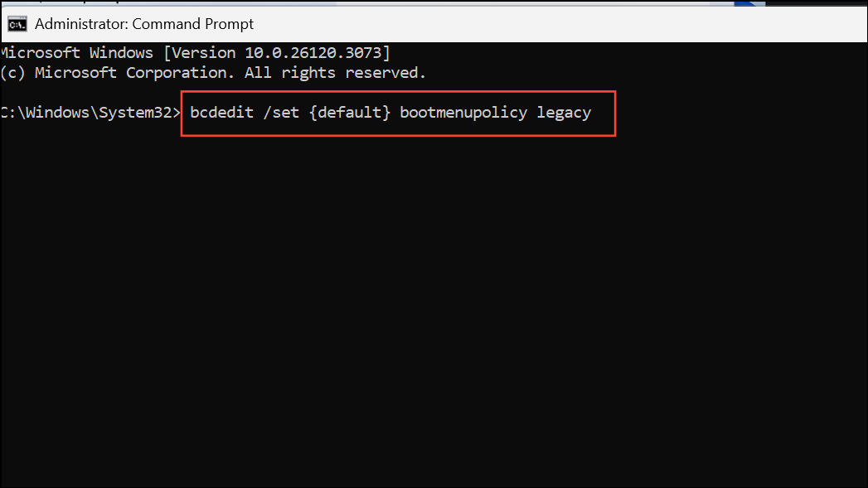The height and width of the screenshot is (488, 868).
Task: Click the '(c)' copyright symbol text
Action: click(12, 73)
